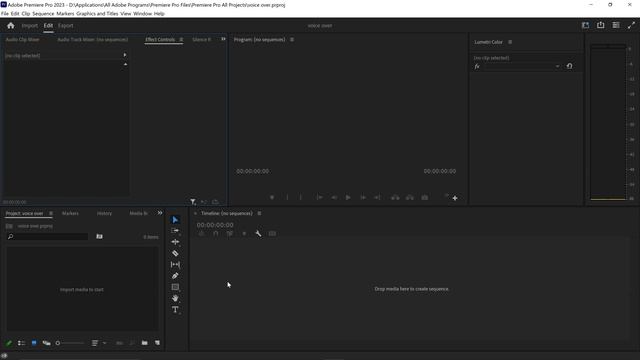The width and height of the screenshot is (640, 360).
Task: Open the Window menu
Action: 142,13
